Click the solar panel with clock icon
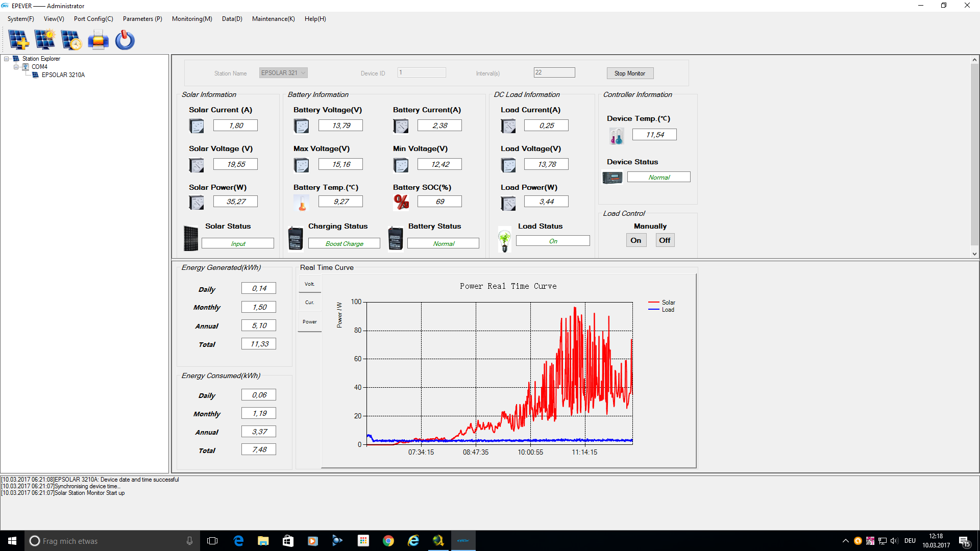 71,40
